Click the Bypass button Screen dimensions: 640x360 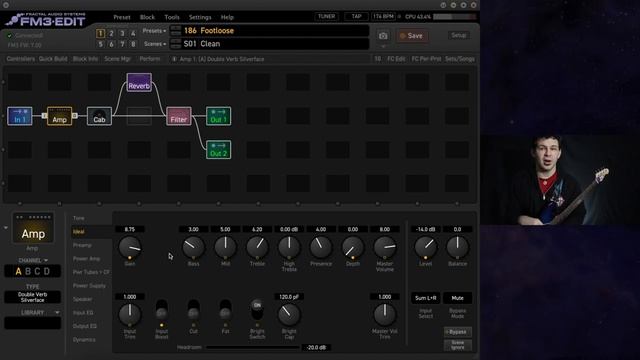pos(458,332)
